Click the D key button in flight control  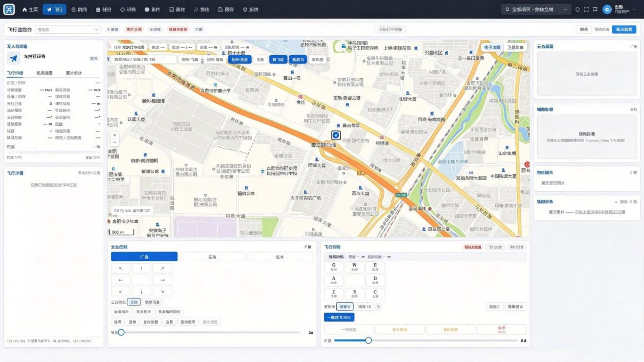coord(375,280)
